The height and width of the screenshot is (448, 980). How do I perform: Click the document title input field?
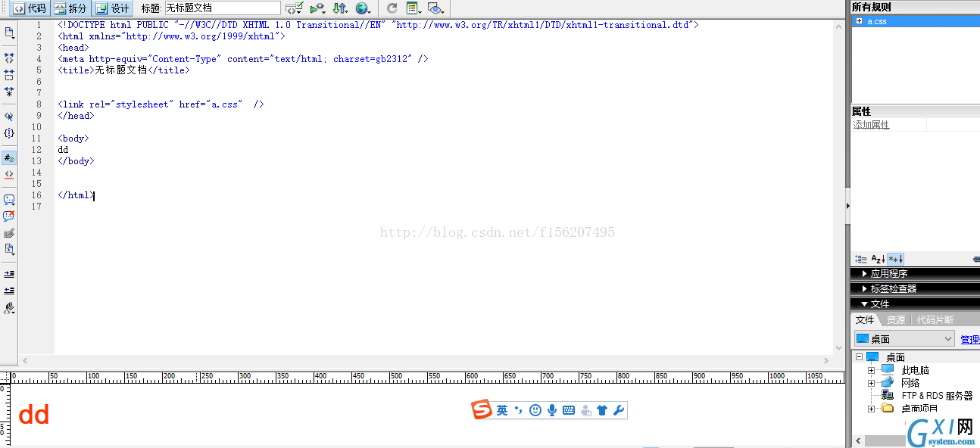click(x=223, y=8)
